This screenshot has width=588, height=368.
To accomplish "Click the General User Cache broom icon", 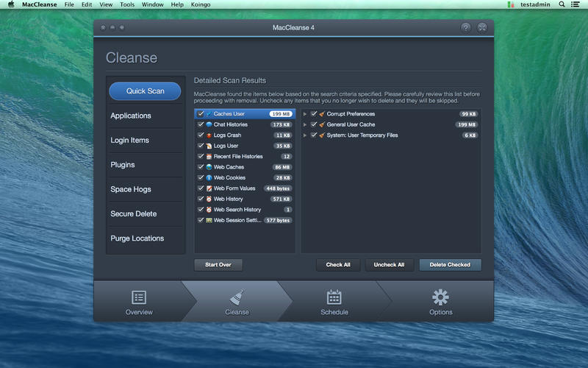I will (x=322, y=124).
